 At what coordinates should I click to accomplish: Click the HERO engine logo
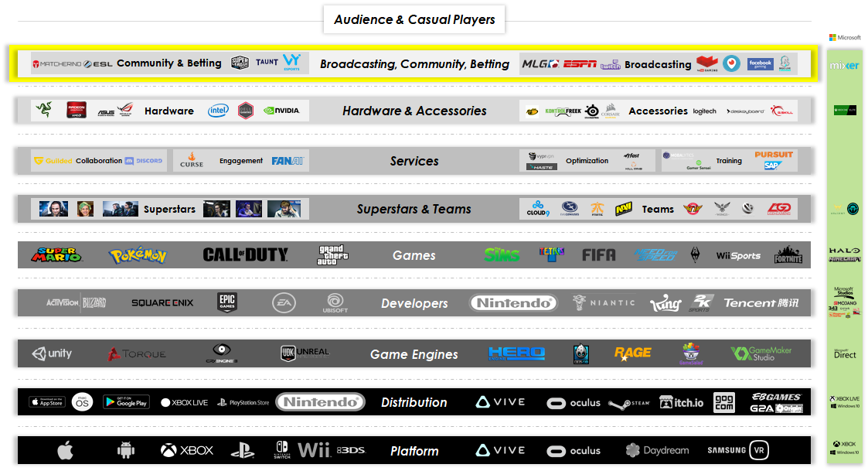pyautogui.click(x=516, y=353)
